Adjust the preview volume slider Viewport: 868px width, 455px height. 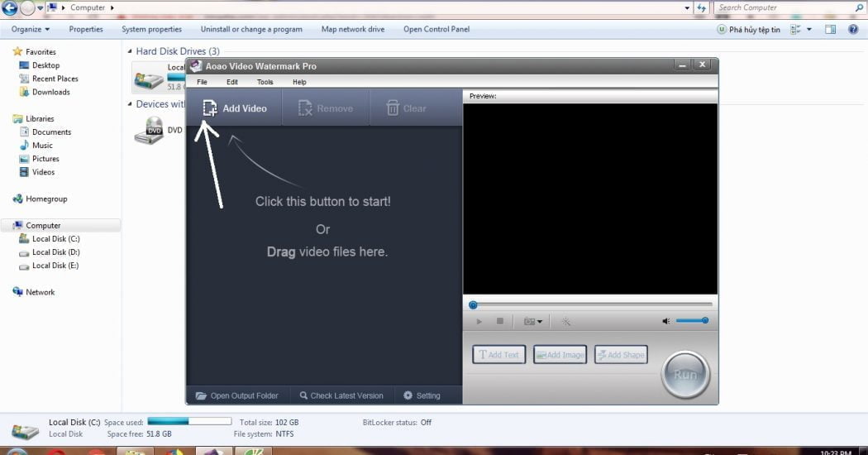(x=692, y=320)
